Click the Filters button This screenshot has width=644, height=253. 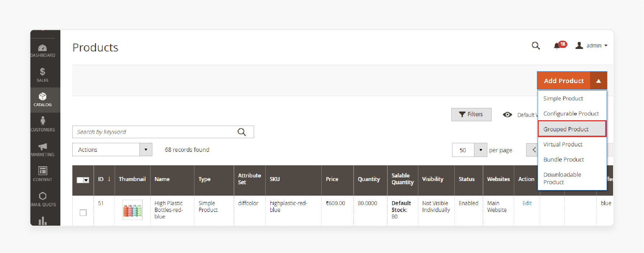click(471, 114)
